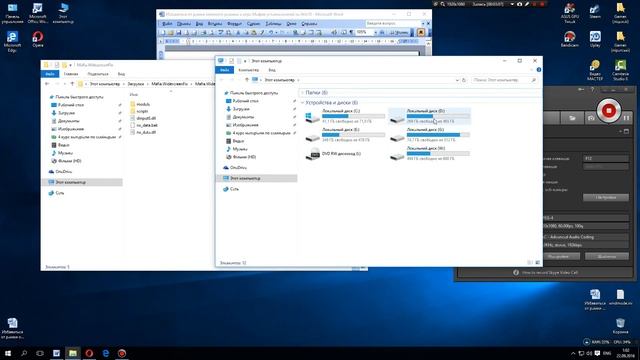Open 'Файл' tab in Mafia folder window
Viewport: 640px width, 360px height.
tap(50, 74)
